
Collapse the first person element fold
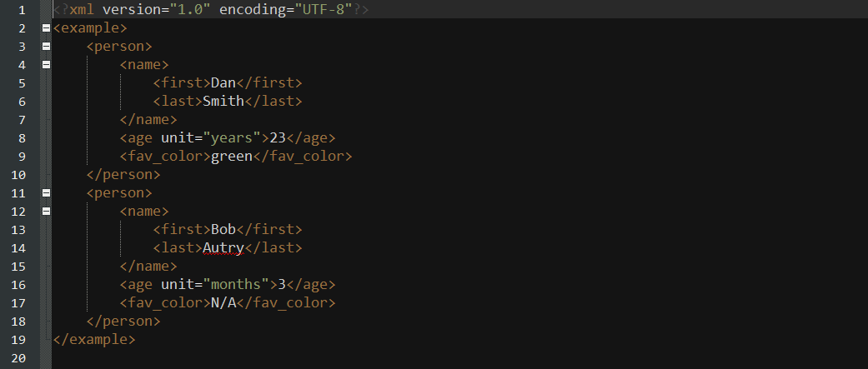tap(46, 47)
